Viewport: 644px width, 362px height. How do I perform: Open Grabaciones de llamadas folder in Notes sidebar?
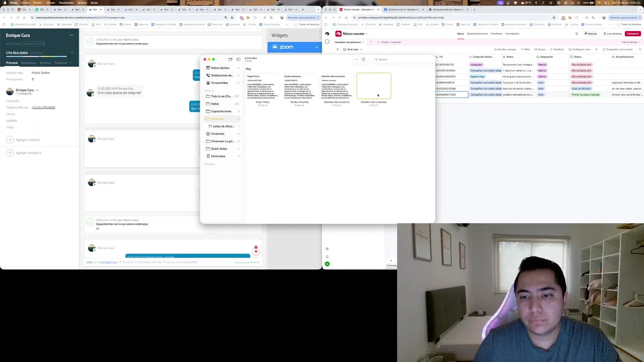click(221, 75)
